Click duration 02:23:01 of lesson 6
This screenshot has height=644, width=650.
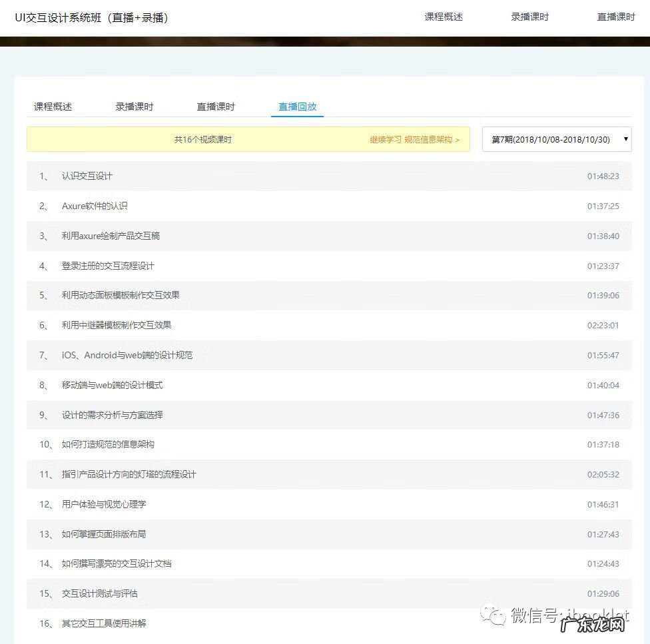603,325
